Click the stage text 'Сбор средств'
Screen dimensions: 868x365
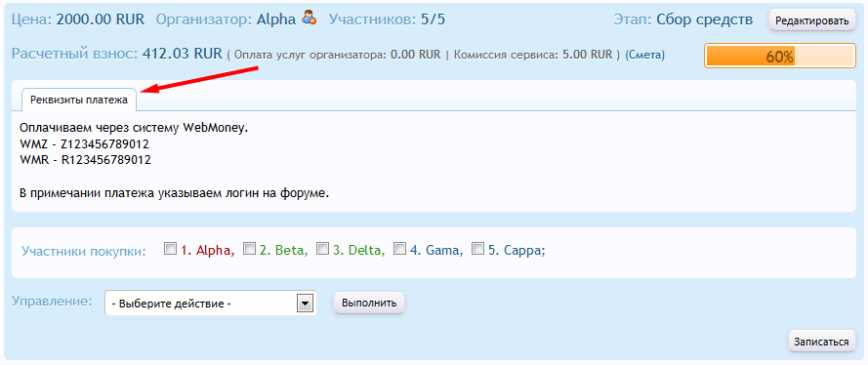point(705,20)
